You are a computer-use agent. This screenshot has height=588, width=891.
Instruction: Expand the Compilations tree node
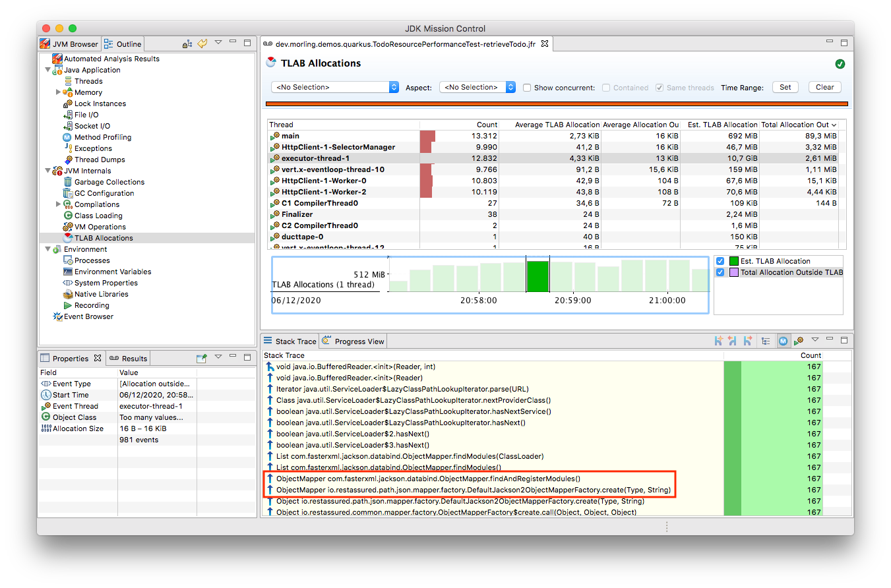click(x=58, y=204)
